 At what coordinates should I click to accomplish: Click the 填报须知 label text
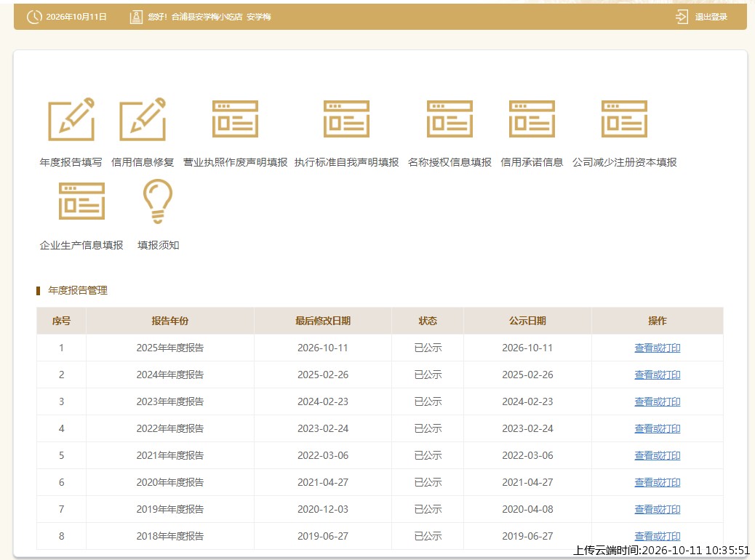pos(158,245)
